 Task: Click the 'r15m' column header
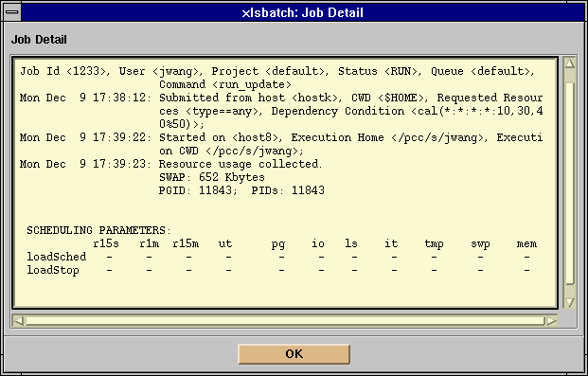pos(186,243)
